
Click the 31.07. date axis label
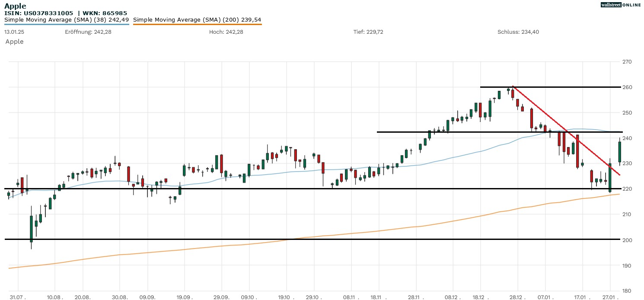18,297
